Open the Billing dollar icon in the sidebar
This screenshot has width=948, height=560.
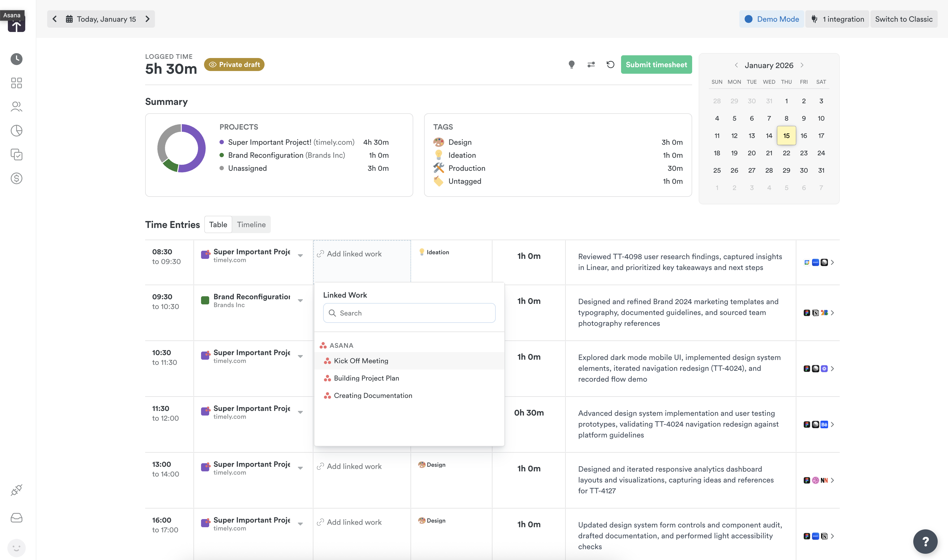pos(16,179)
